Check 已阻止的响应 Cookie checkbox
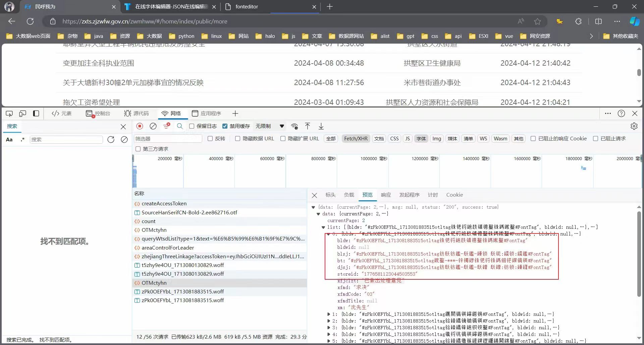 coord(533,139)
